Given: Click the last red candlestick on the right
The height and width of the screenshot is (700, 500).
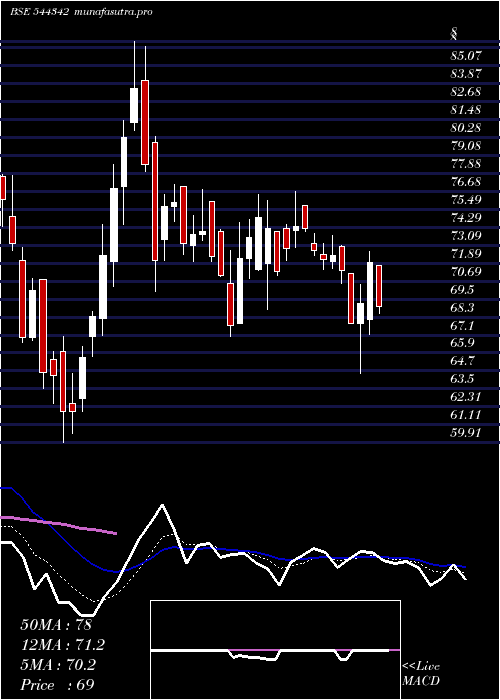Looking at the screenshot, I should click(x=379, y=286).
